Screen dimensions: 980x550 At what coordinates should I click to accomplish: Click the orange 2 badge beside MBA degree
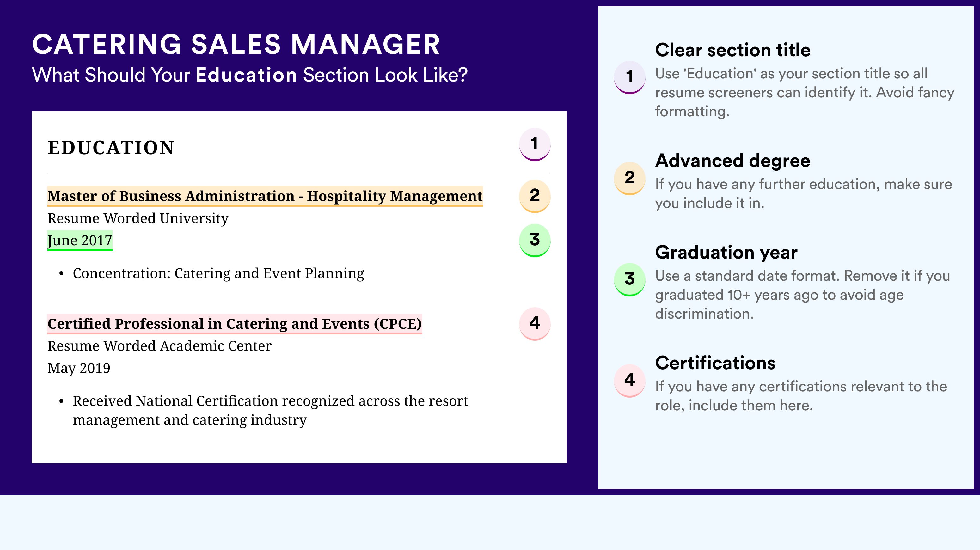pyautogui.click(x=535, y=196)
